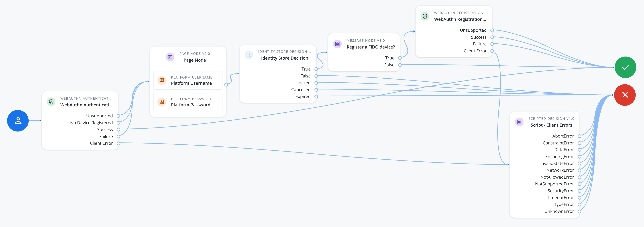Click the No Device Registered outcome port
This screenshot has height=227, width=644.
coord(118,123)
